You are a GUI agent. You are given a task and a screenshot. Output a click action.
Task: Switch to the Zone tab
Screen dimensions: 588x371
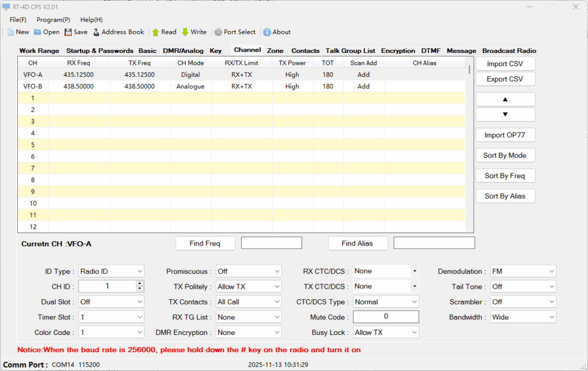tap(275, 51)
